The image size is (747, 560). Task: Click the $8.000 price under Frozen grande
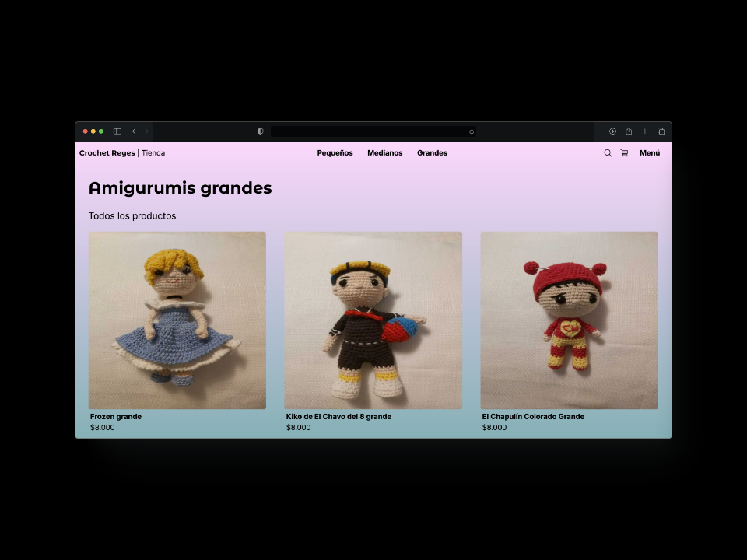[x=103, y=428]
